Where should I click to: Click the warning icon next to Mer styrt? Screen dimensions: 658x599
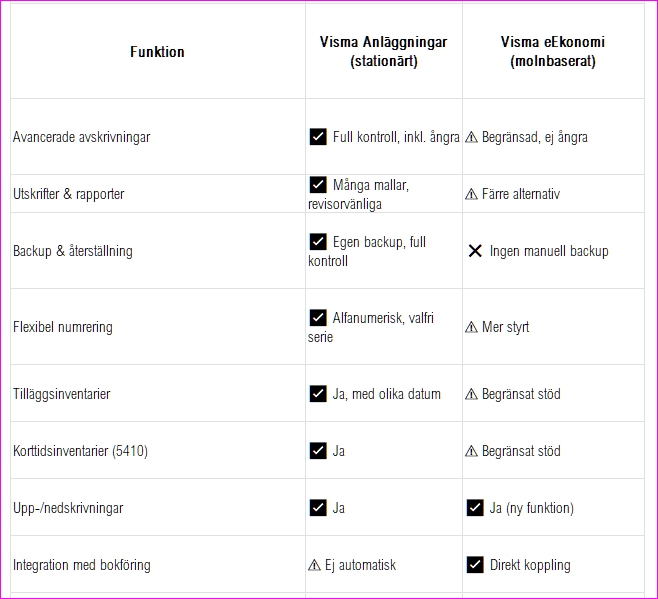471,327
